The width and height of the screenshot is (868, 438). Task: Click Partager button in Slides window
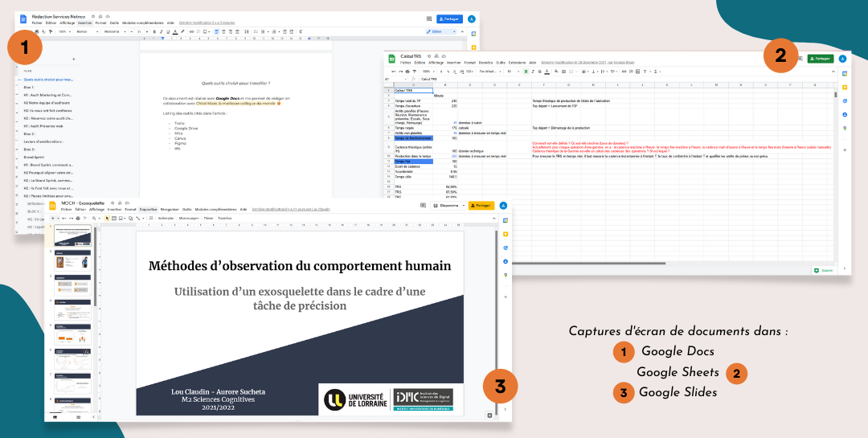[481, 206]
